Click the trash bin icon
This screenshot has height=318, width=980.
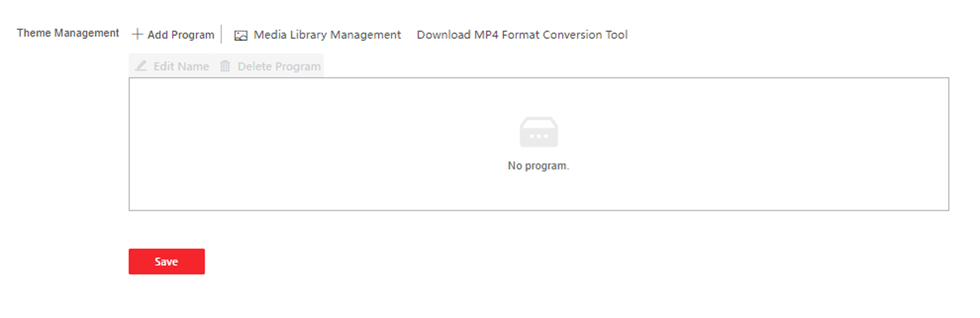225,66
